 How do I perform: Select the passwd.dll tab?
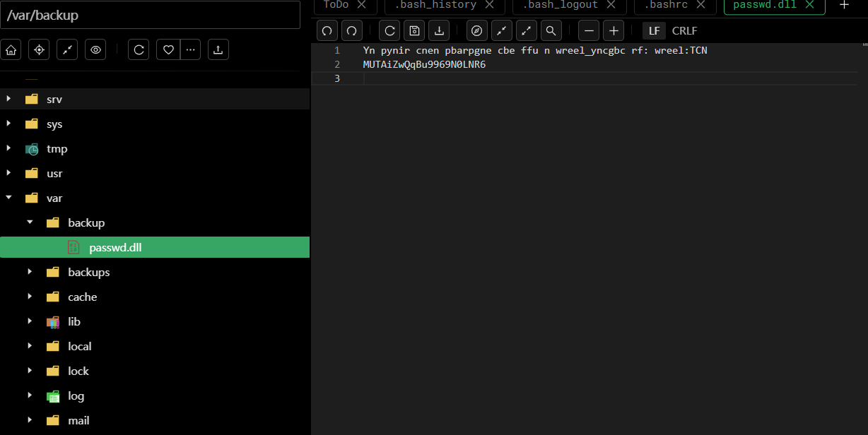tap(765, 4)
